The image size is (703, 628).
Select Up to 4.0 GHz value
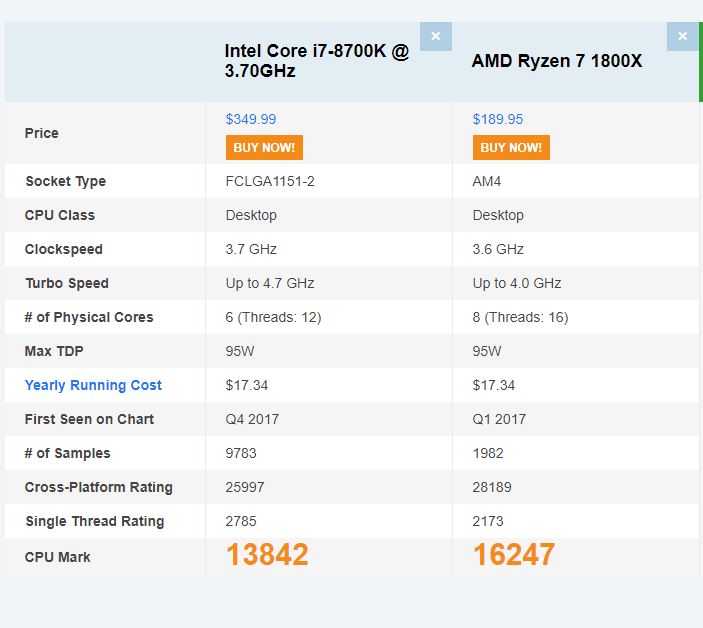click(x=517, y=283)
